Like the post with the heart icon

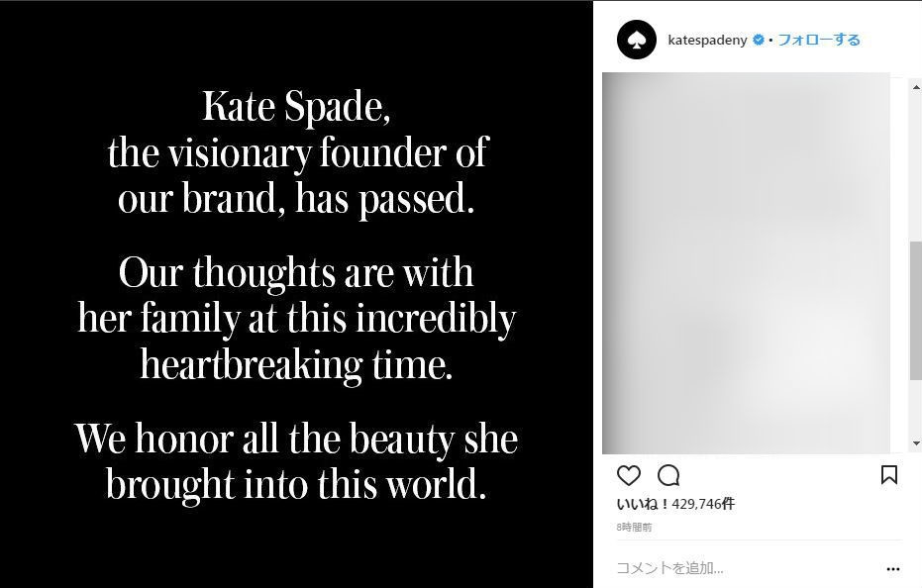pos(629,475)
